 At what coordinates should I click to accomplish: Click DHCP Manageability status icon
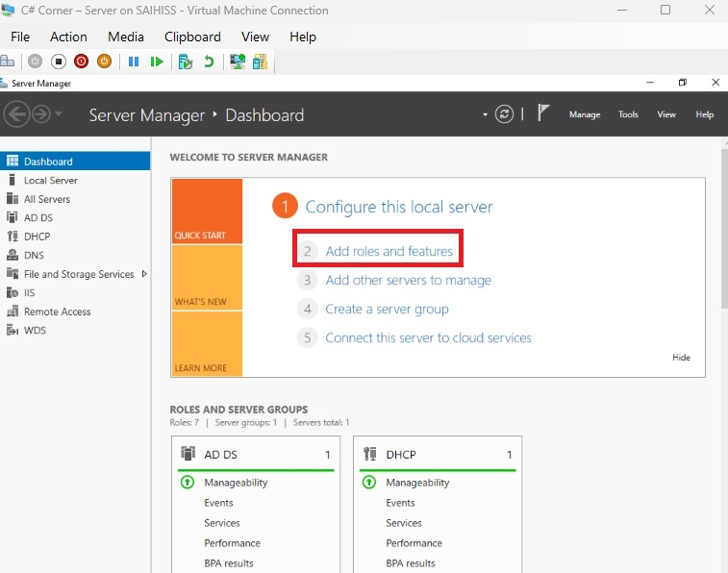pyautogui.click(x=369, y=482)
